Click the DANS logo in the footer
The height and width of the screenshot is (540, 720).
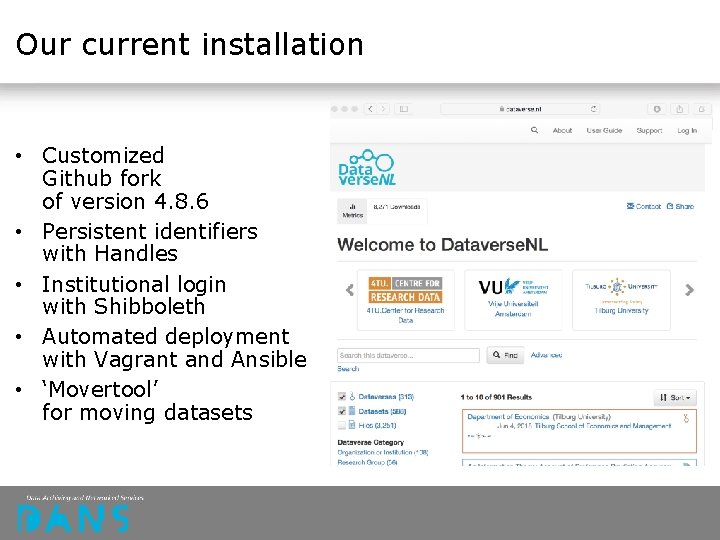tap(73, 518)
